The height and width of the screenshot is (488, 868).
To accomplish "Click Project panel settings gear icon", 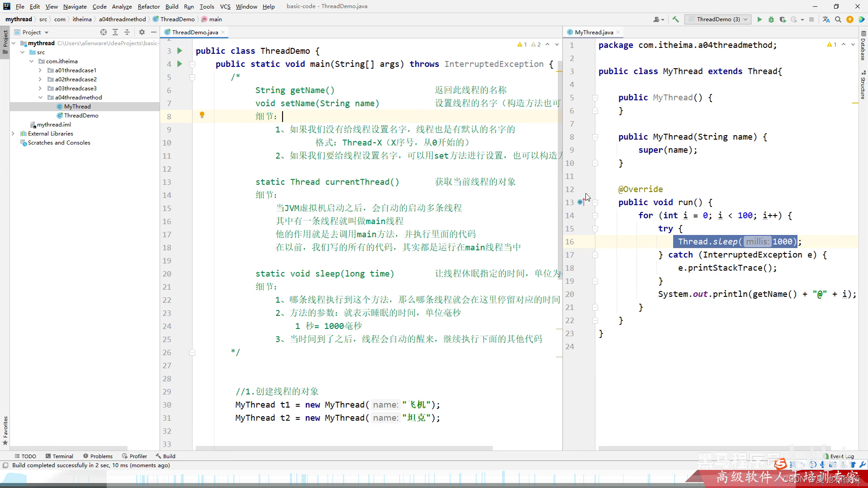I will click(x=142, y=32).
